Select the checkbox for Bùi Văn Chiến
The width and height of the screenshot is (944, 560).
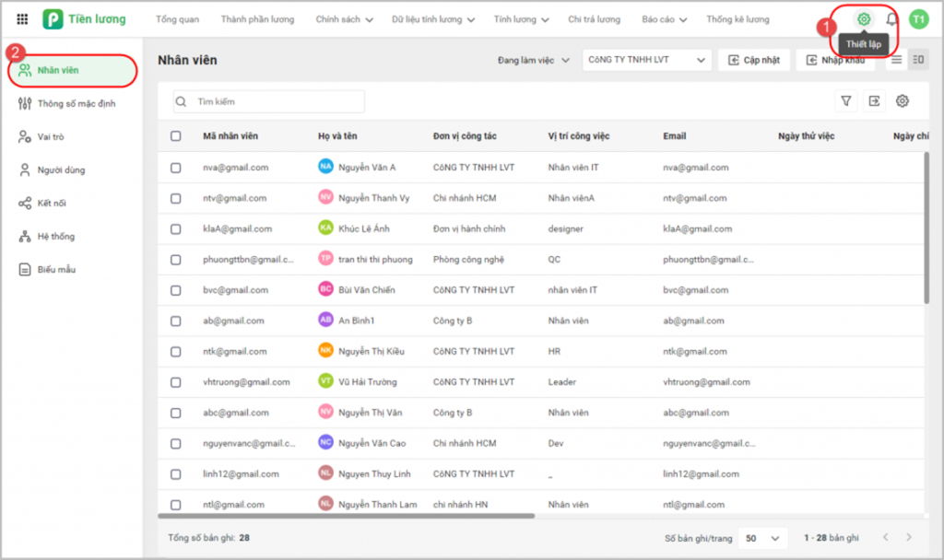176,290
